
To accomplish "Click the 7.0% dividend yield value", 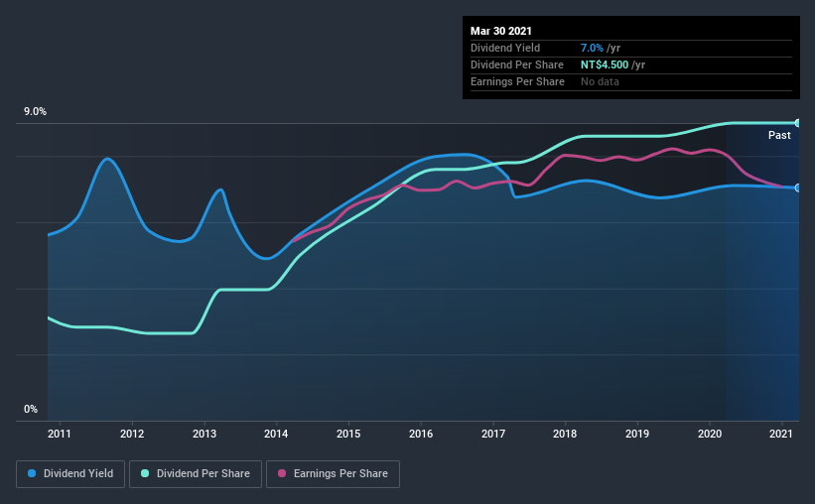I will (592, 48).
